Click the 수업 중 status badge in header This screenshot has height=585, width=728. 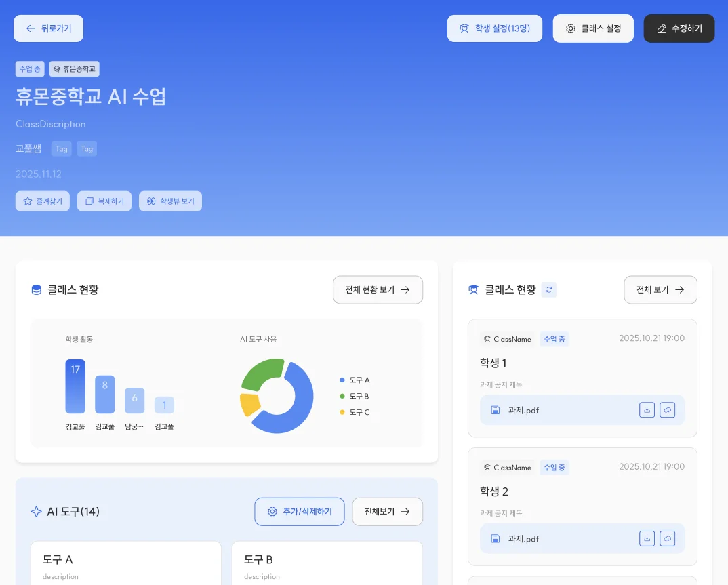coord(30,68)
